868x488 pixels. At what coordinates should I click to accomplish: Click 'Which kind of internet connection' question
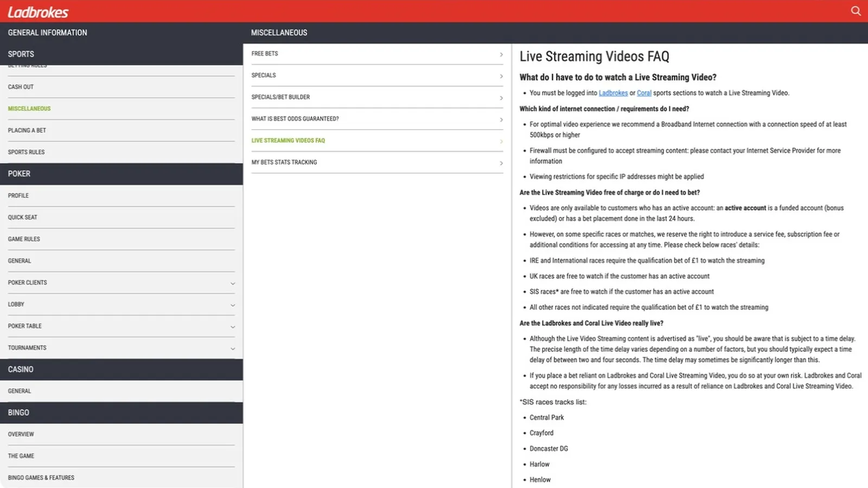click(x=604, y=108)
